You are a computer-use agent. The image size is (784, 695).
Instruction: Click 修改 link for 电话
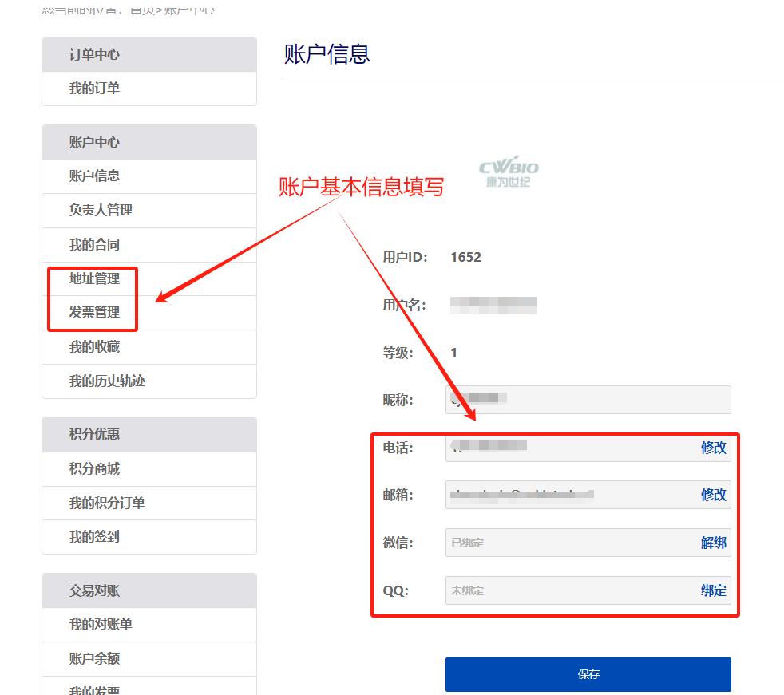point(713,448)
